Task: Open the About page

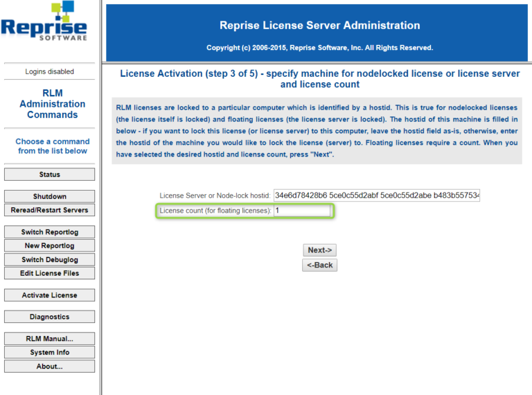Action: 49,367
